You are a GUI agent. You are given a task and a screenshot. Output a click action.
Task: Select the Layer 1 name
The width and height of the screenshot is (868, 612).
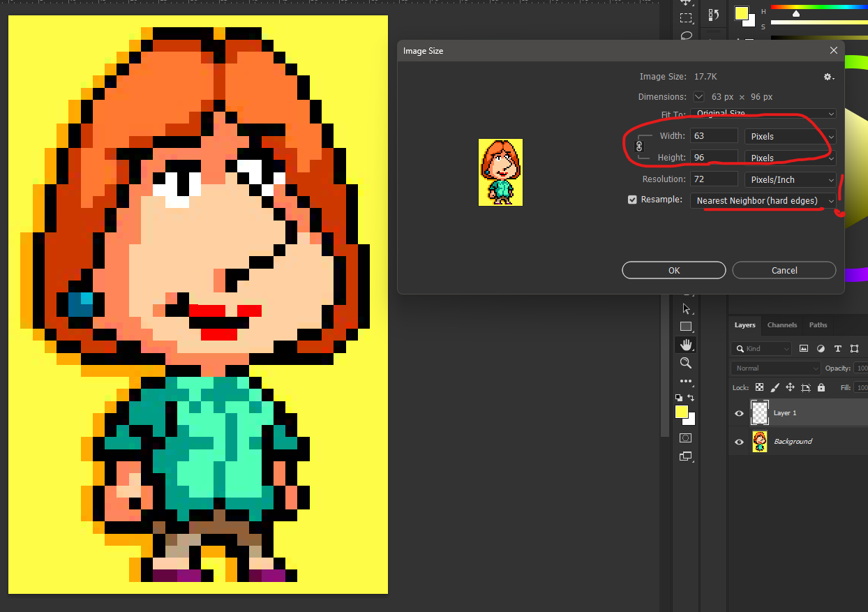click(785, 413)
